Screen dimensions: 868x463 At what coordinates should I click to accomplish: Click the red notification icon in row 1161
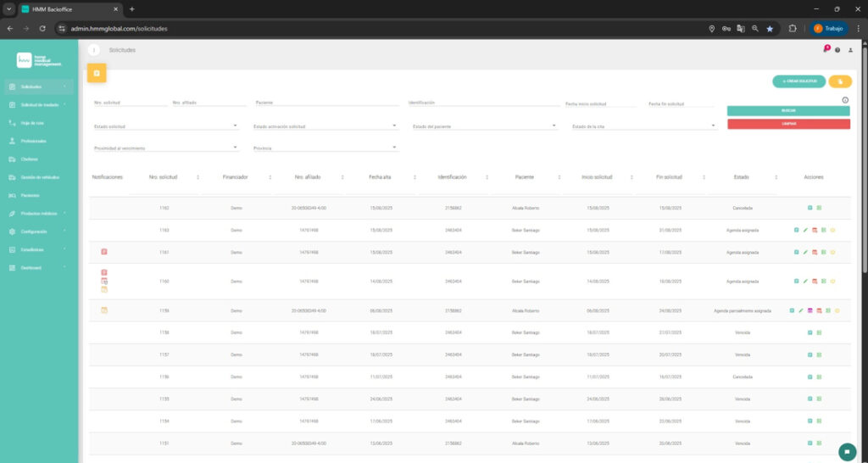tap(104, 252)
